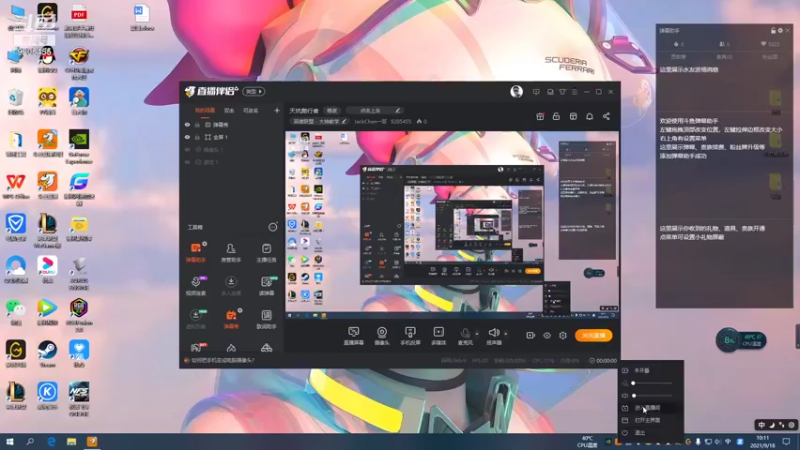The width and height of the screenshot is (800, 450).
Task: Expand the speaker options arrow
Action: tap(506, 334)
